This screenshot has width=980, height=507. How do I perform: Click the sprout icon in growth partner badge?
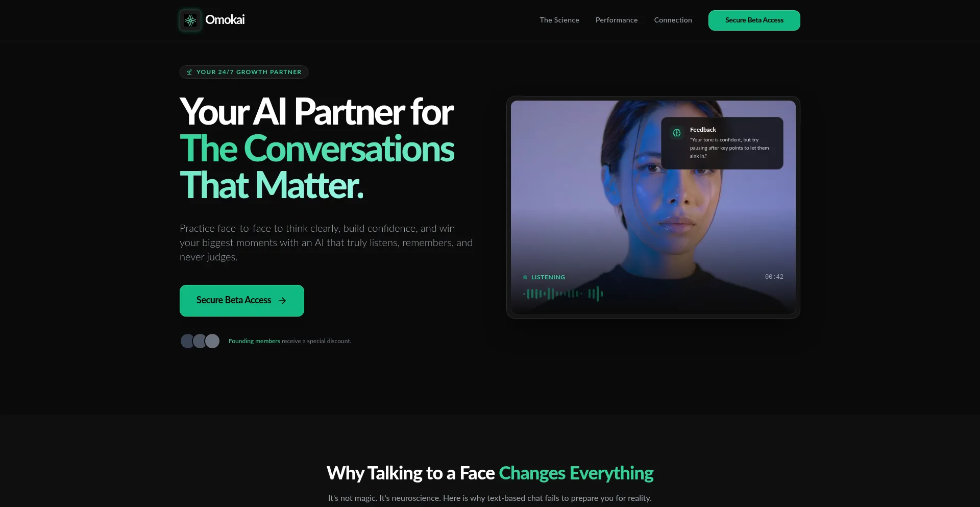click(189, 72)
